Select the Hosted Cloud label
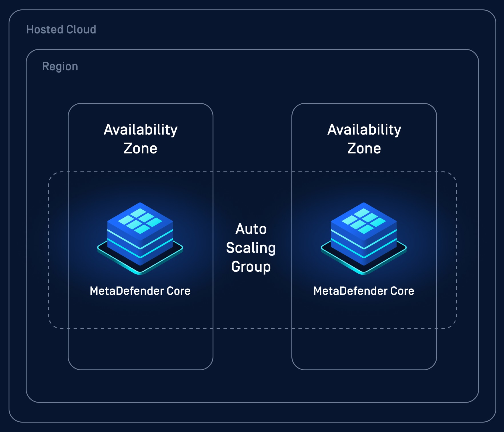This screenshot has width=504, height=432. (x=61, y=29)
